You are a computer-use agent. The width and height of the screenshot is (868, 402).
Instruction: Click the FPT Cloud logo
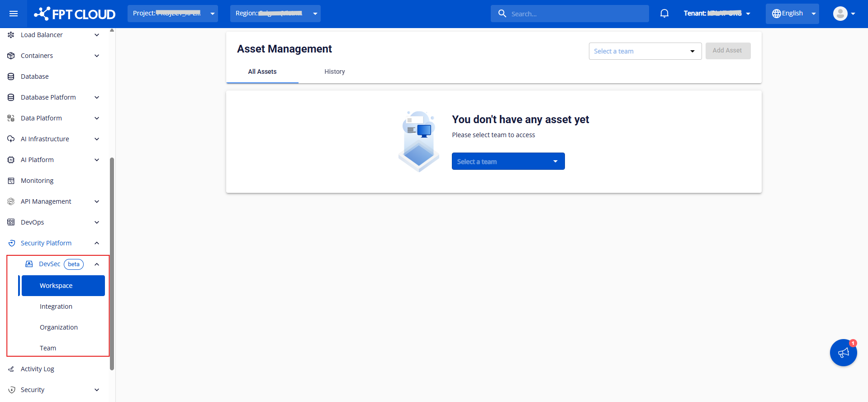point(75,14)
